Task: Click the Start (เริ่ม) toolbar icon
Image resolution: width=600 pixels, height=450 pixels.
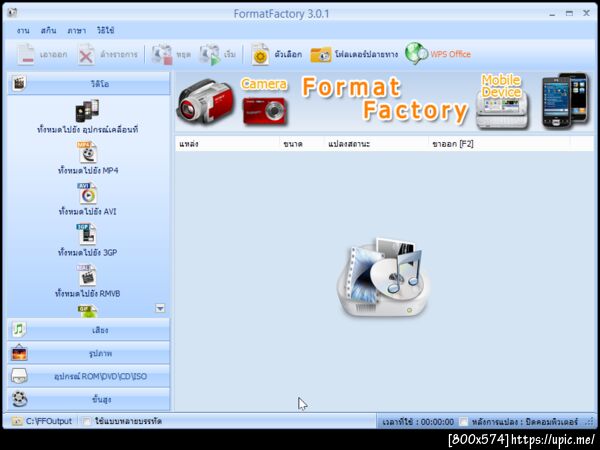Action: click(x=209, y=54)
